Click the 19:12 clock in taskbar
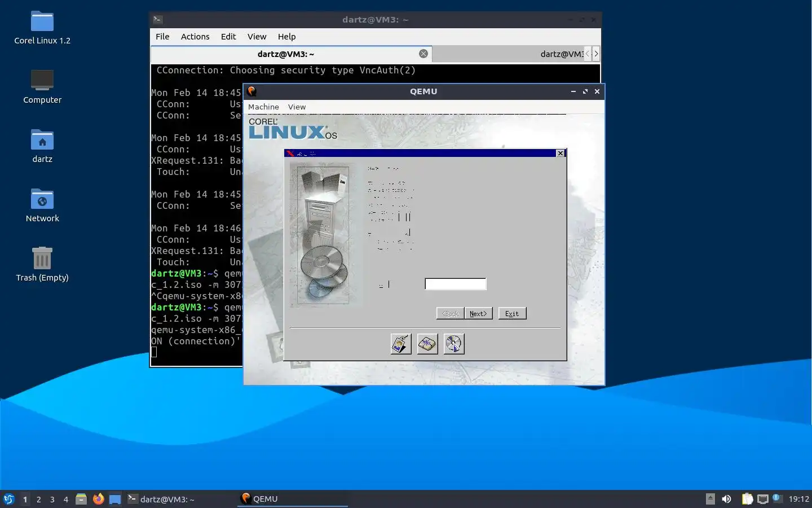812x508 pixels. pyautogui.click(x=798, y=499)
